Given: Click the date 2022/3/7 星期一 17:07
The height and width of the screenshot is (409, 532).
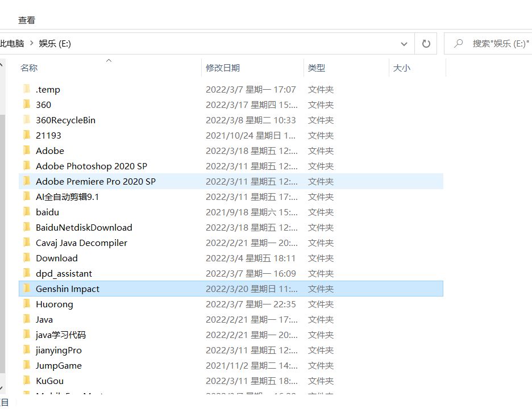Looking at the screenshot, I should (251, 90).
